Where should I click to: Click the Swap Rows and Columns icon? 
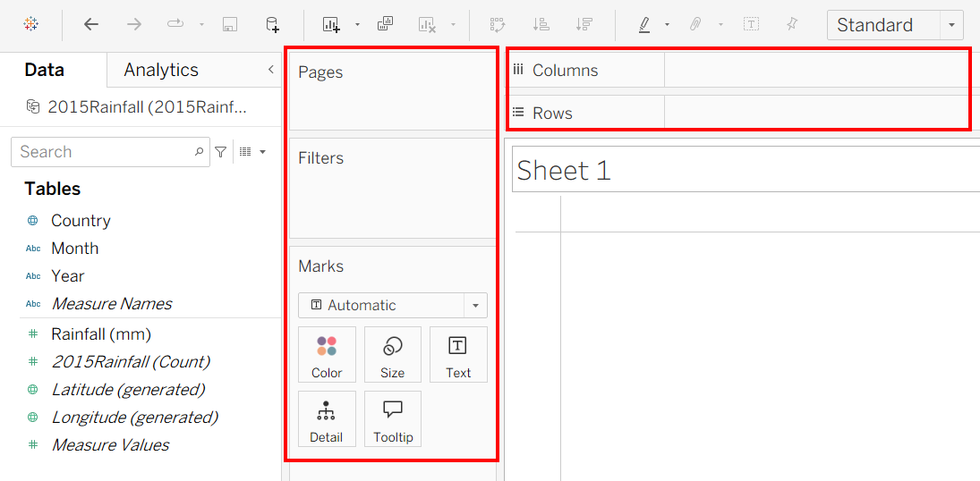498,25
